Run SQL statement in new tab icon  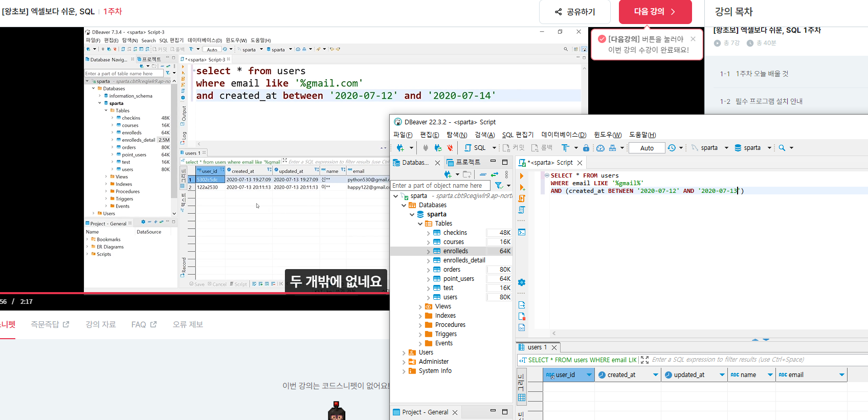(x=522, y=188)
